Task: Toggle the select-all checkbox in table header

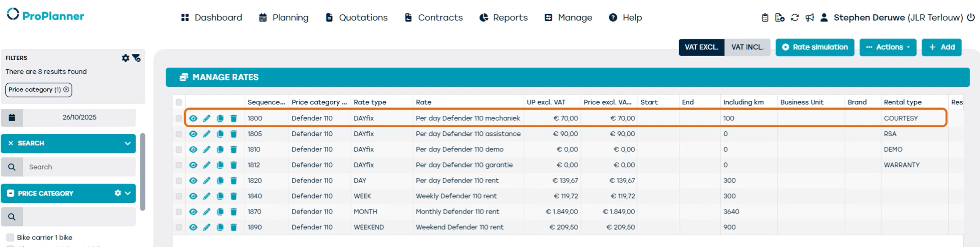Action: point(179,102)
